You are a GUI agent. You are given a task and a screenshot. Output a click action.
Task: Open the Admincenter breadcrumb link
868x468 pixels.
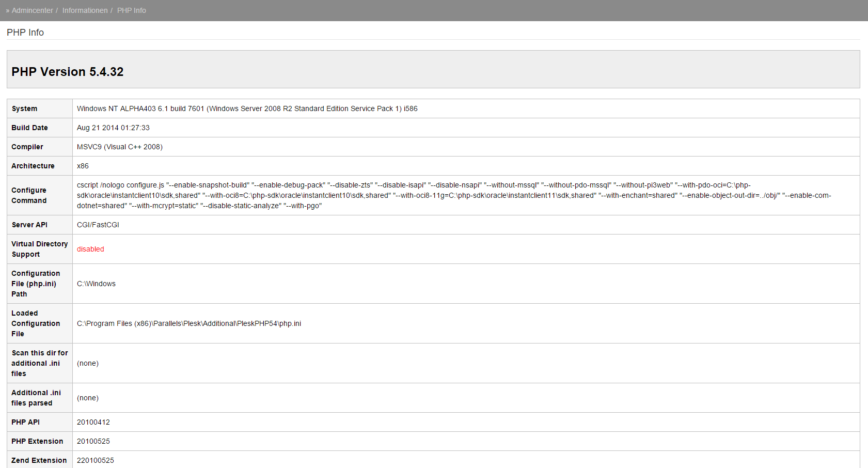[32, 10]
